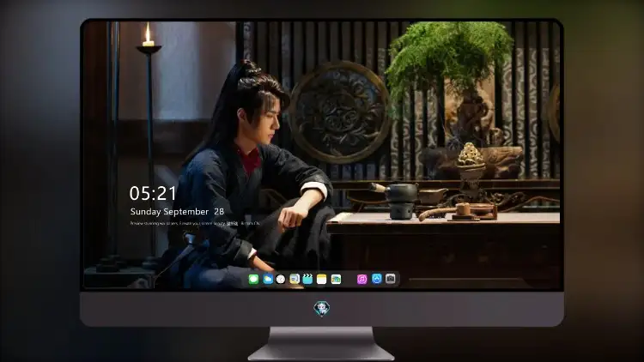The height and width of the screenshot is (362, 644).
Task: Open the Weather app in the dock
Action: pyautogui.click(x=268, y=279)
